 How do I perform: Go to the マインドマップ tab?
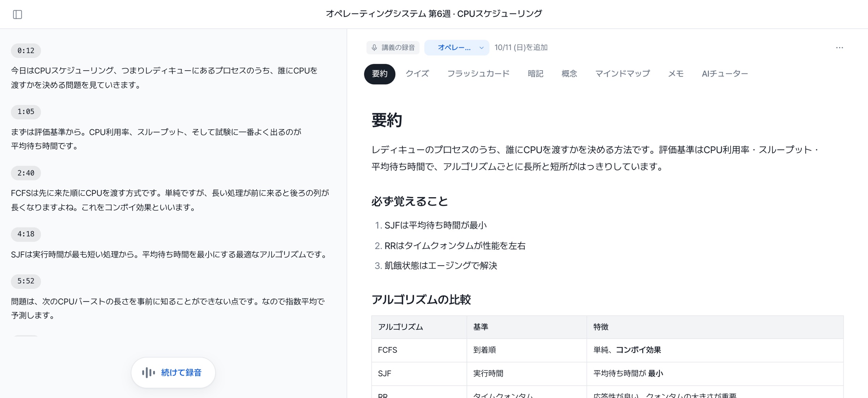[x=622, y=74]
